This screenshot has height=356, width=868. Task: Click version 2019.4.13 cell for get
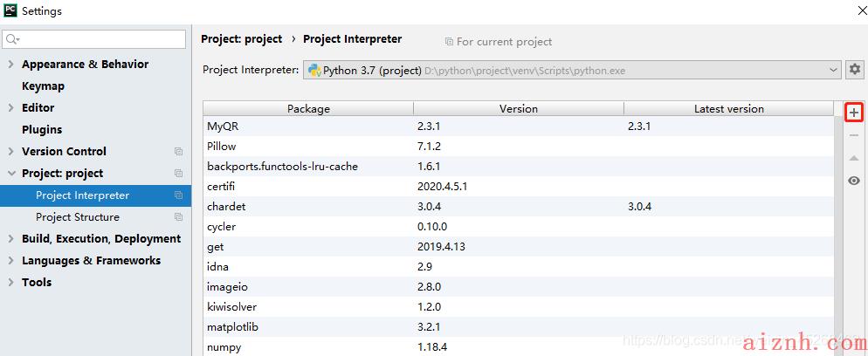441,247
